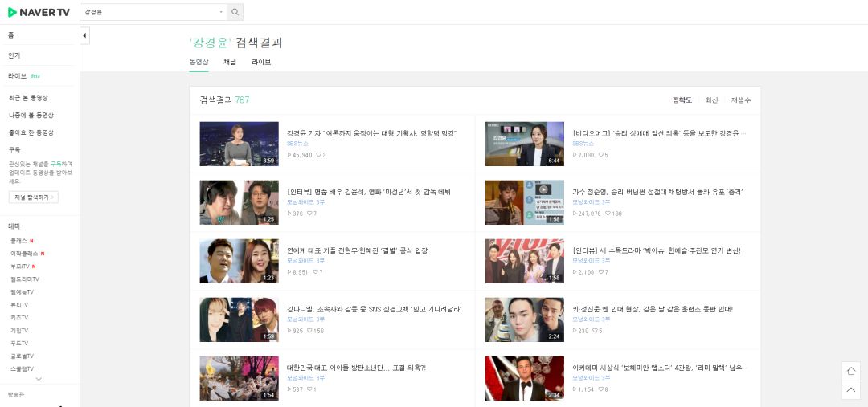The width and height of the screenshot is (868, 407).
Task: Focus the search input field
Action: click(x=149, y=12)
